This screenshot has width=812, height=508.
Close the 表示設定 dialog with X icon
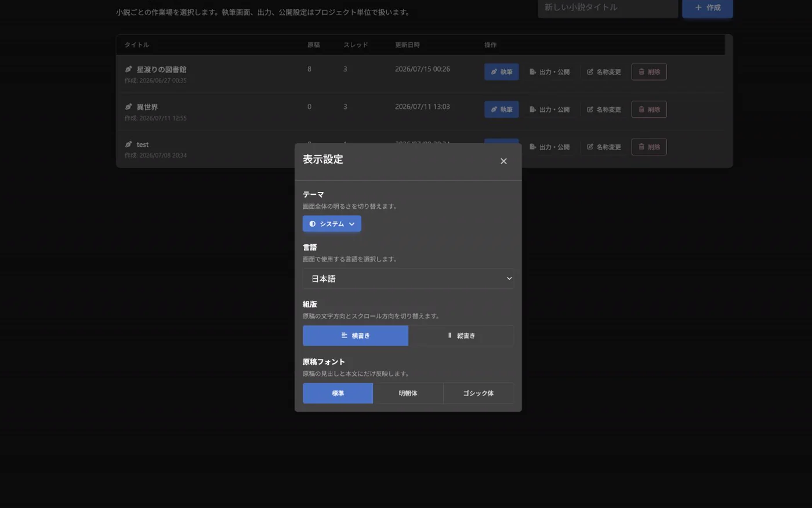(503, 161)
